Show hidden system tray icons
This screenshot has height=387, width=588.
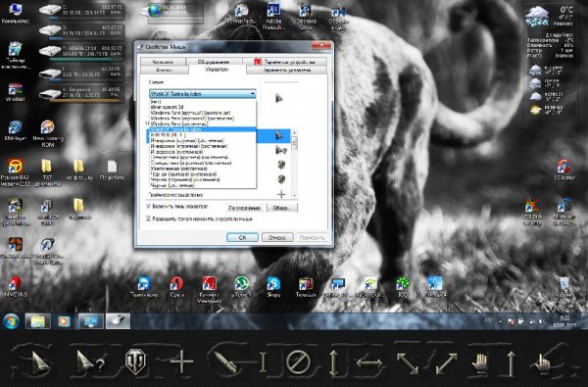click(500, 321)
